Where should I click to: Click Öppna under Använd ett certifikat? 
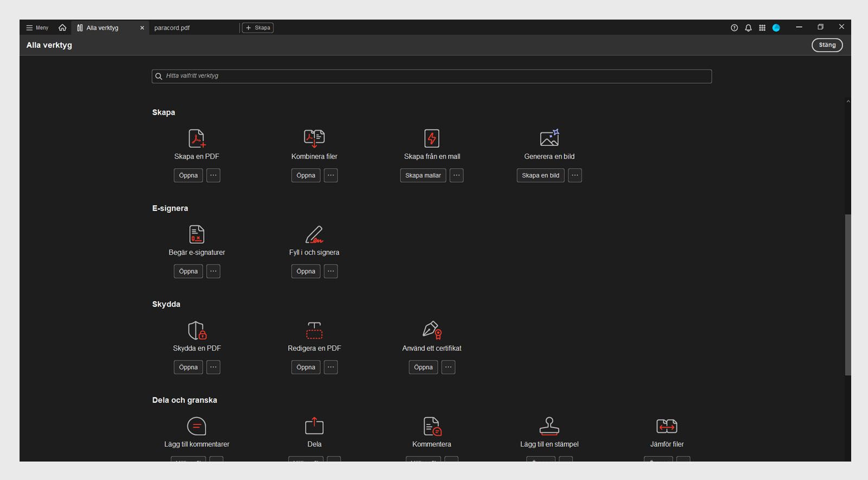pyautogui.click(x=423, y=368)
